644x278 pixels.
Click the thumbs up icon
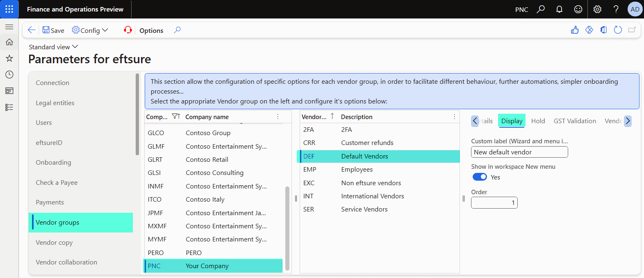pos(575,30)
